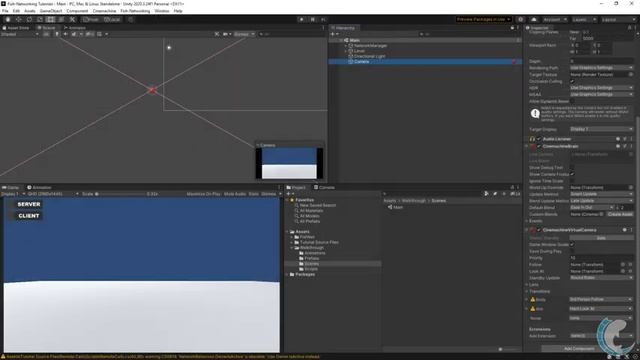Open the GameObject menu
640x360 pixels.
pyautogui.click(x=51, y=11)
